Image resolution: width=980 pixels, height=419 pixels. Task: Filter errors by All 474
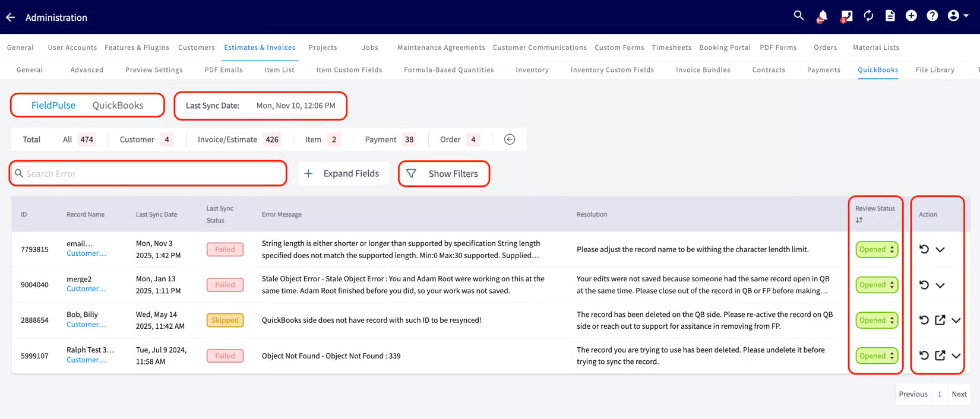pyautogui.click(x=79, y=139)
